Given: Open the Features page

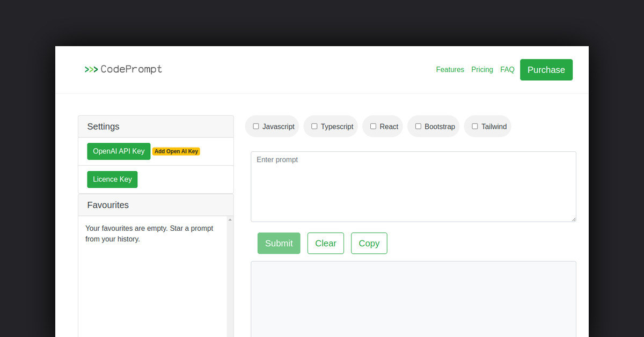Looking at the screenshot, I should click(x=450, y=69).
